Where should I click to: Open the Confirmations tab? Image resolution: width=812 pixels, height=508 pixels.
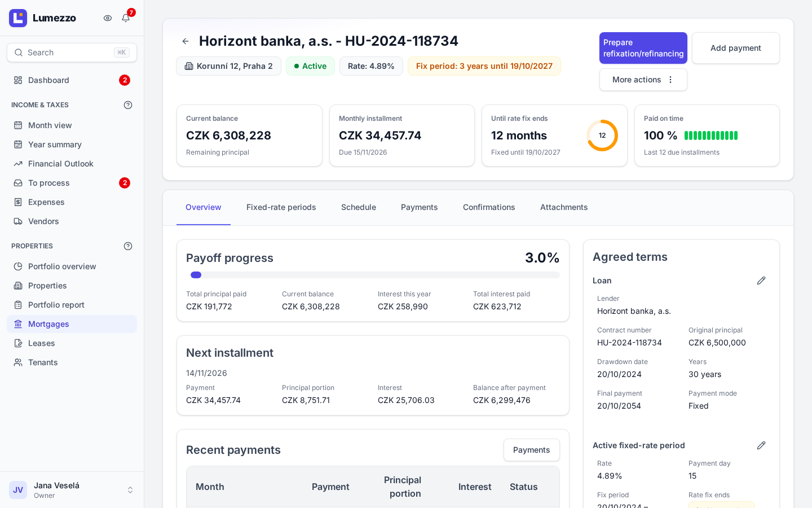489,207
